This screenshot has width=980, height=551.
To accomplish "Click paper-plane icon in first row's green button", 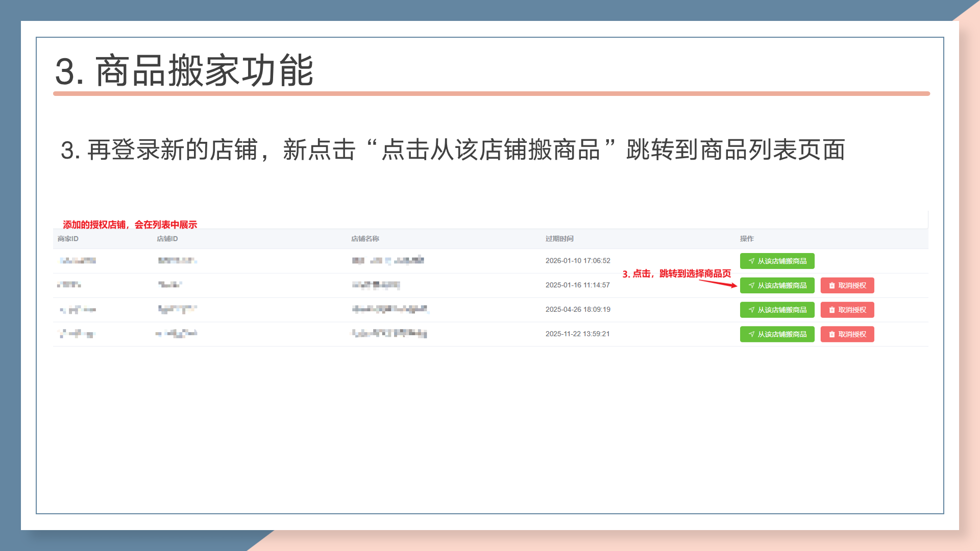I will 751,261.
